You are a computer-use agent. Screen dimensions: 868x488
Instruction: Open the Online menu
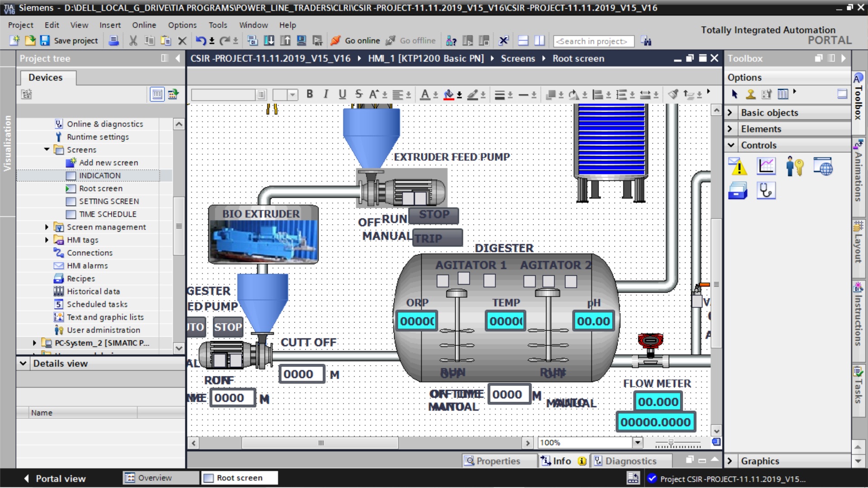144,25
